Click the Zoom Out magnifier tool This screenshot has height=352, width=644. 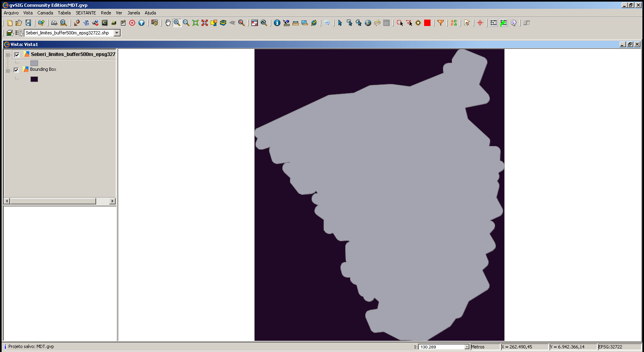click(186, 23)
